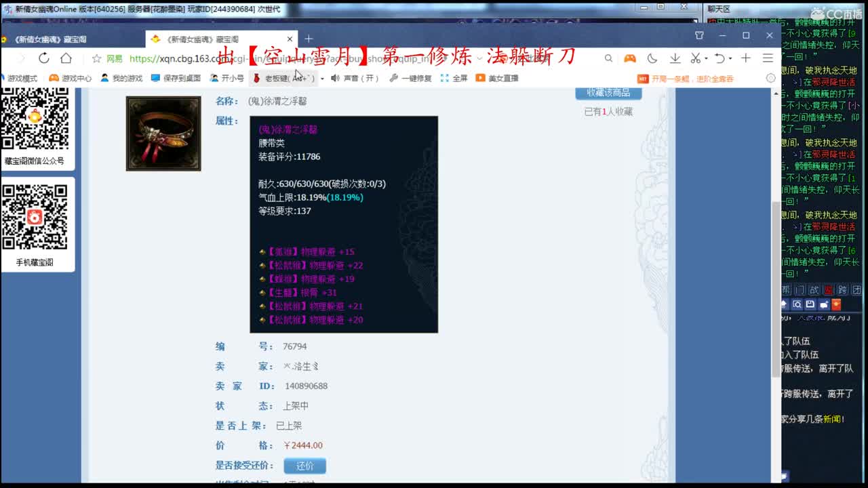Click the status text 上架中
This screenshot has width=868, height=488.
pyautogui.click(x=296, y=406)
